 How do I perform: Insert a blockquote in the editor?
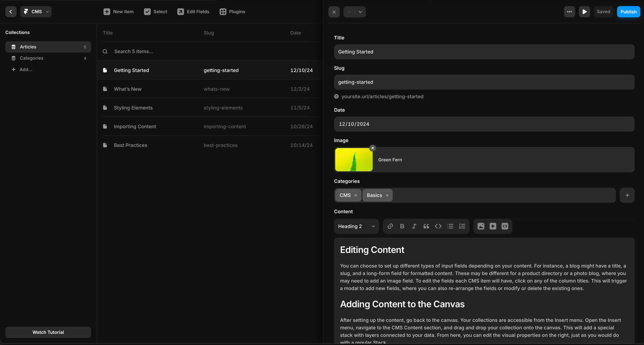tap(426, 226)
